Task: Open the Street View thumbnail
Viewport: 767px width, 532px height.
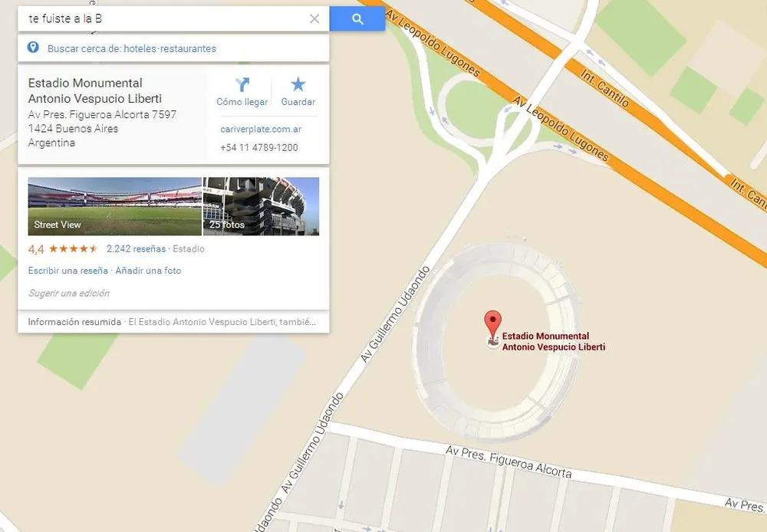Action: tap(114, 206)
